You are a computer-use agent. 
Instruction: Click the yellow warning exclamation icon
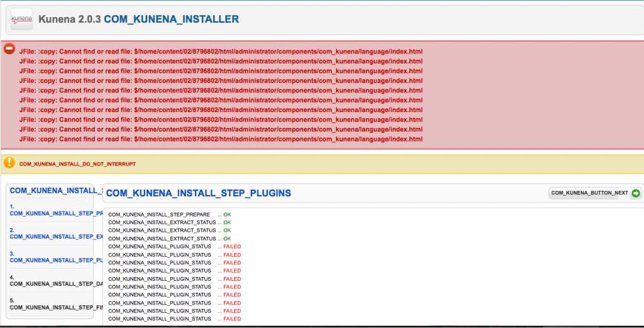tap(9, 163)
